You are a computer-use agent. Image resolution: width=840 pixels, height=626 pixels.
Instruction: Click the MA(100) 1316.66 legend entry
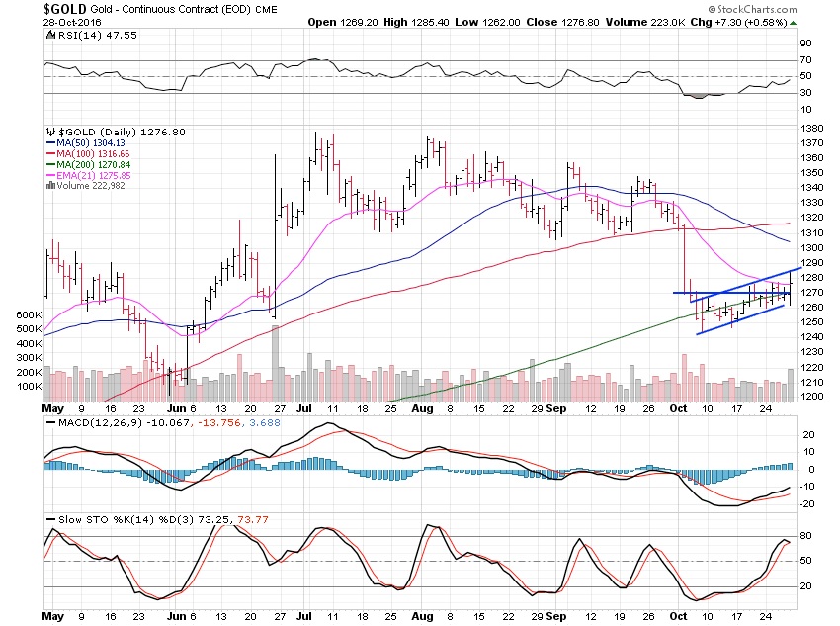(x=88, y=154)
